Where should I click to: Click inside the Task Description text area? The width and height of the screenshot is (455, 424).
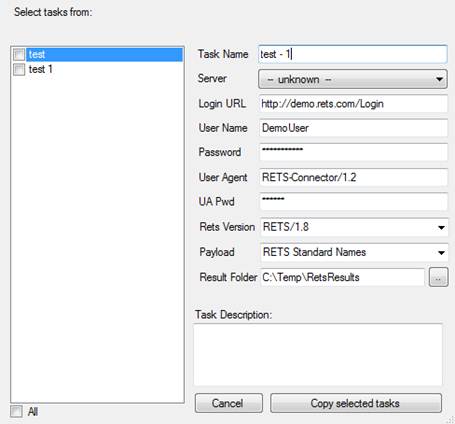318,355
